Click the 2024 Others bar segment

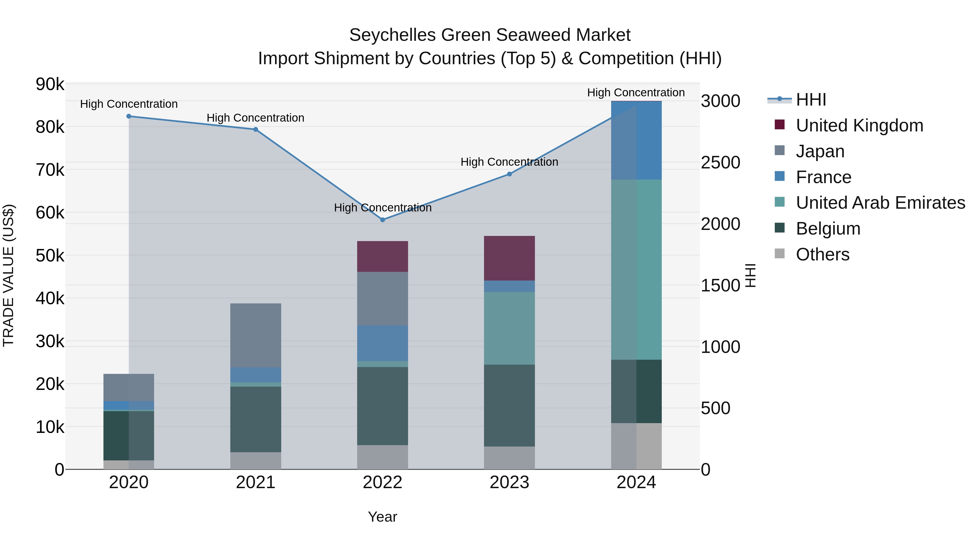click(x=636, y=447)
